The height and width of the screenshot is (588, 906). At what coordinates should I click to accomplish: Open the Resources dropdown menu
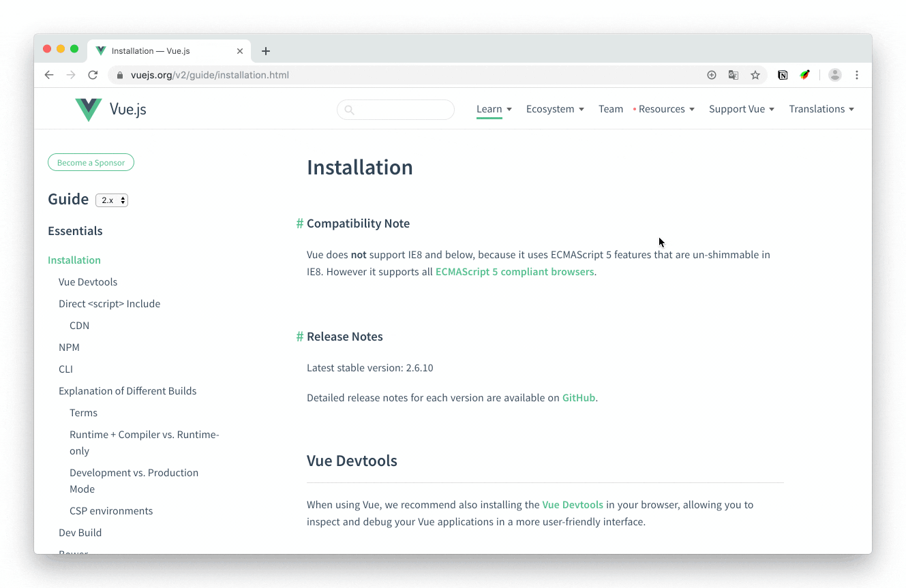(x=666, y=109)
